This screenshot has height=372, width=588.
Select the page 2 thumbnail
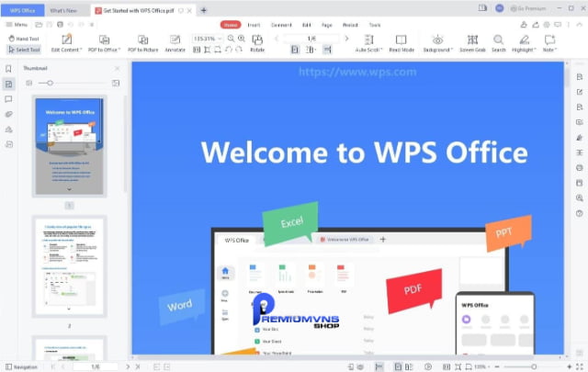click(69, 266)
